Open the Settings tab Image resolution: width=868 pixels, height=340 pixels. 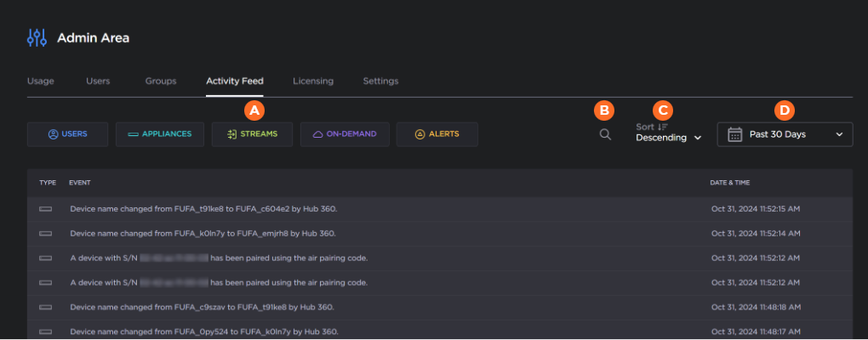click(380, 82)
